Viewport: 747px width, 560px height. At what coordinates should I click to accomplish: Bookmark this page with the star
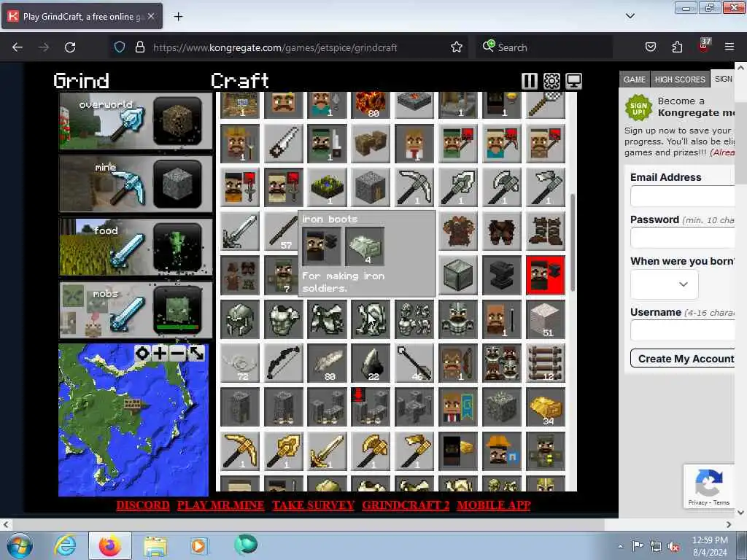457,47
